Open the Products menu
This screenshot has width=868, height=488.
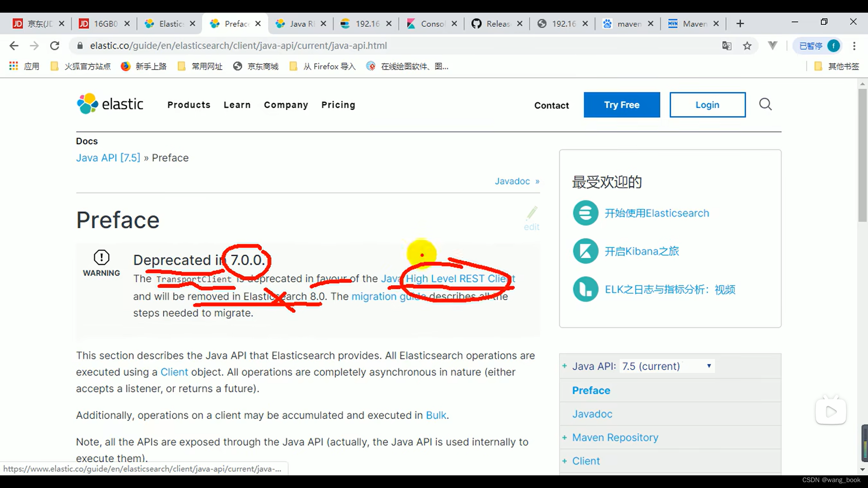pyautogui.click(x=189, y=105)
